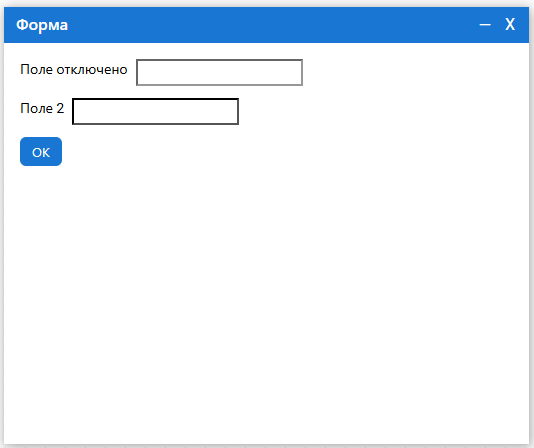The image size is (534, 448).
Task: Minimize the Форма window
Action: tap(485, 25)
